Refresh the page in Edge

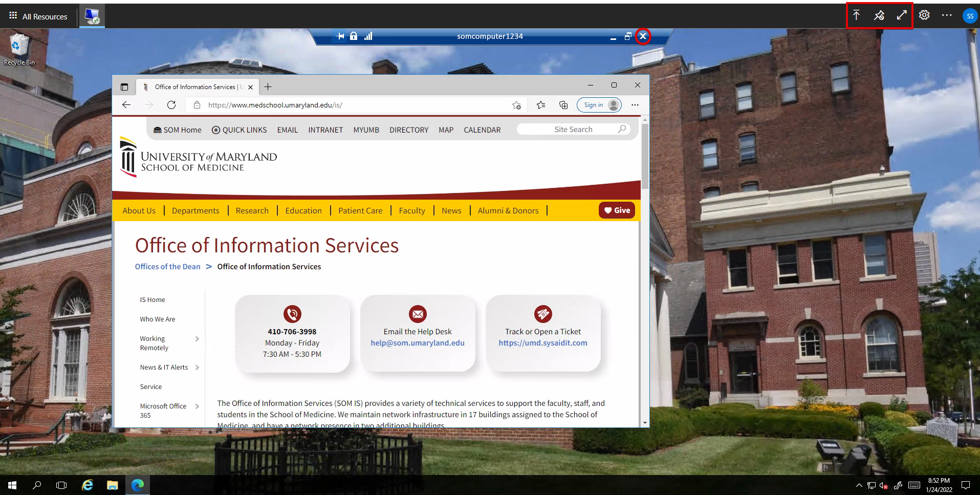(171, 105)
